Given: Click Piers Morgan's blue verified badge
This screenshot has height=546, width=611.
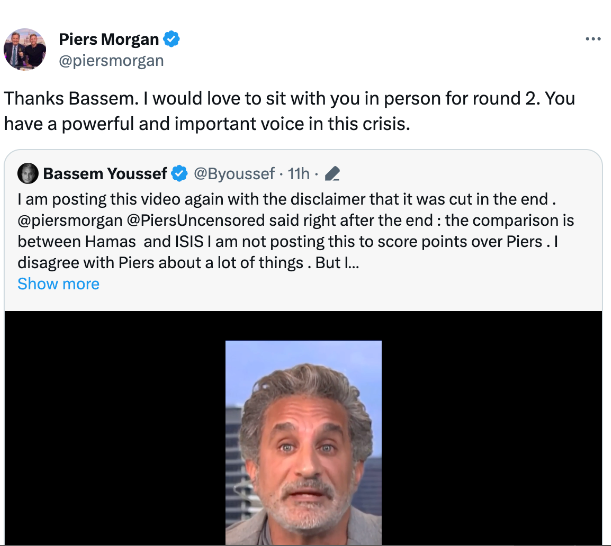Looking at the screenshot, I should click(x=172, y=40).
